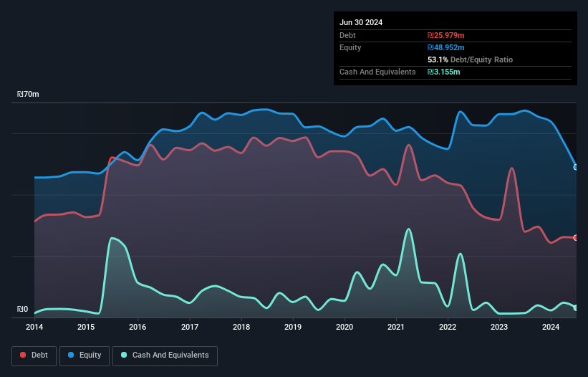Click Cash And Equivalents label in tooltip
The image size is (588, 377).
pos(377,72)
